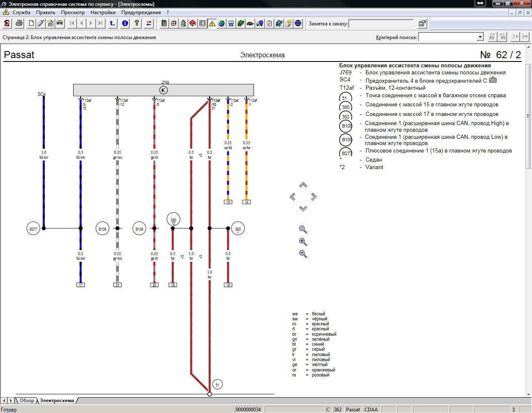
Task: Open the Предупреждения menu
Action: 141,12
